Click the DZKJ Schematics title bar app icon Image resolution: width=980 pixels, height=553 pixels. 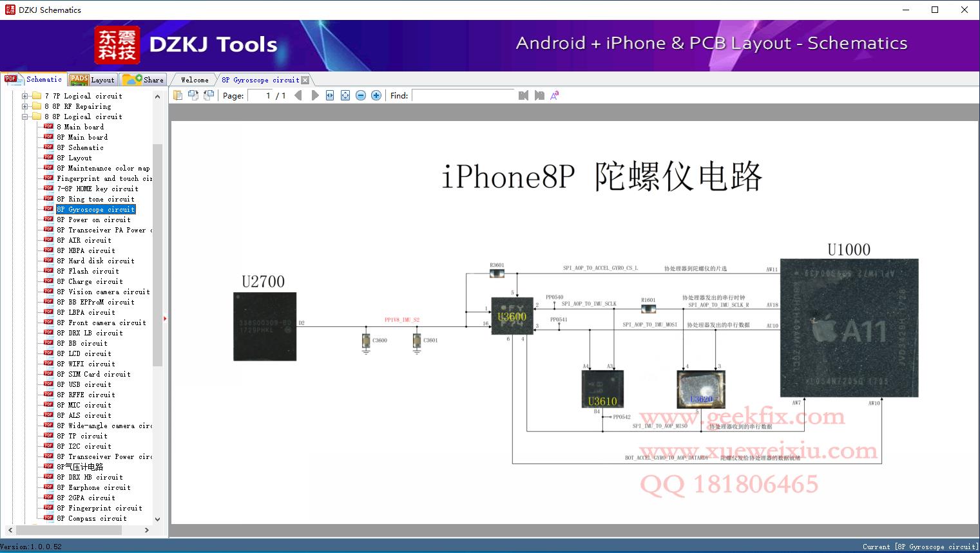click(x=10, y=10)
